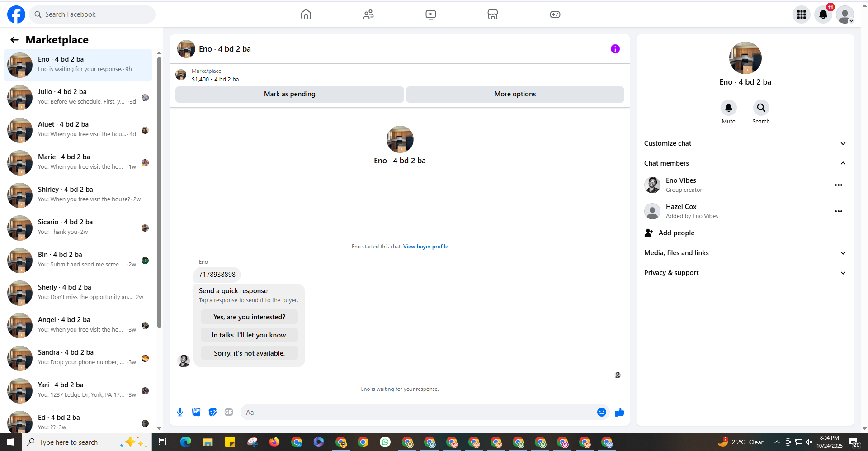Open File Explorer on taskbar

(x=208, y=442)
